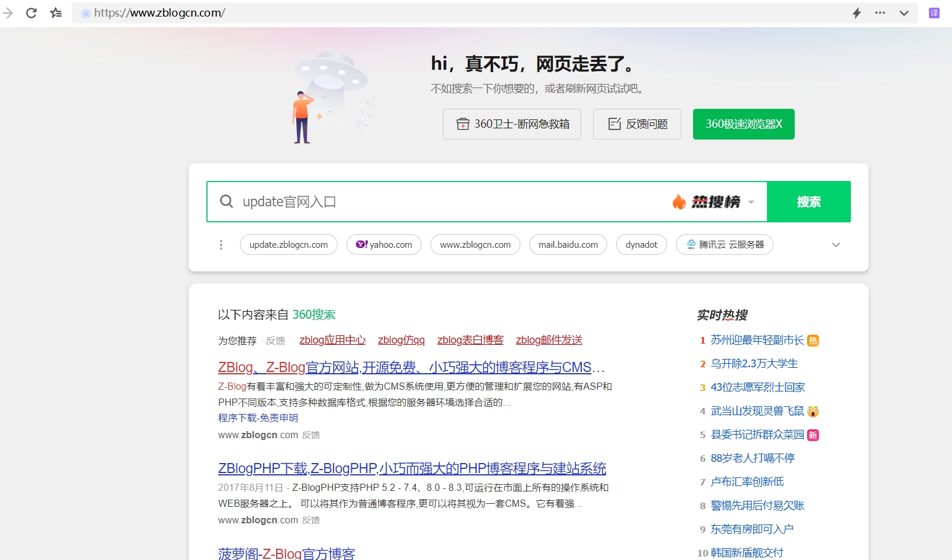Open the 热搜榜 hot search dropdown

point(713,202)
